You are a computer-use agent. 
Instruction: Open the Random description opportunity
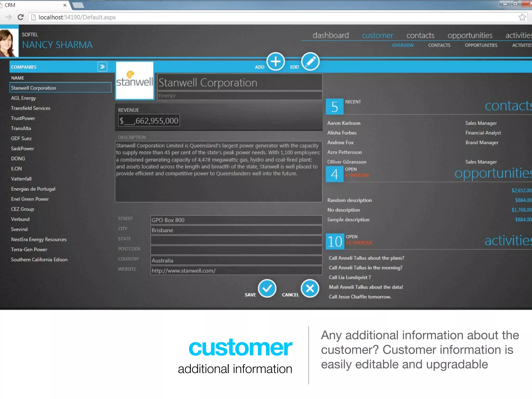[350, 200]
